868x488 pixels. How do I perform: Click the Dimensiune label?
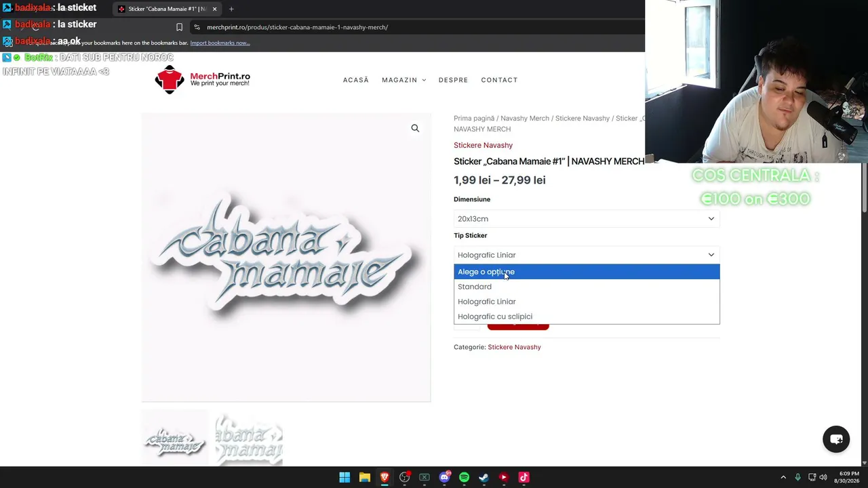pos(472,199)
